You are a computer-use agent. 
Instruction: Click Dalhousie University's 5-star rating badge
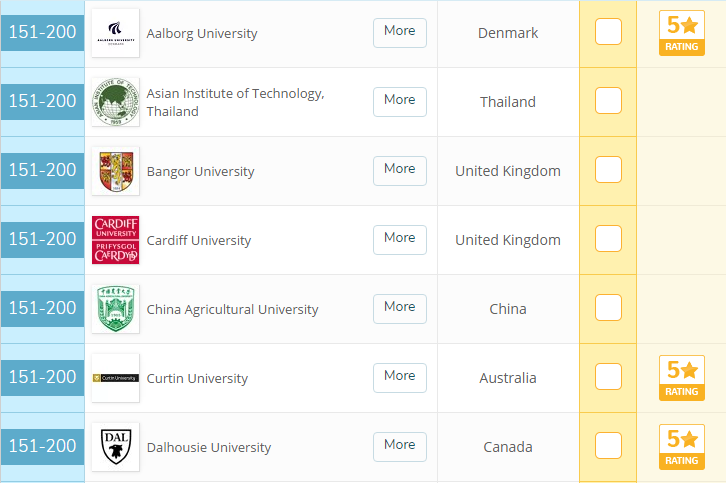tap(682, 447)
